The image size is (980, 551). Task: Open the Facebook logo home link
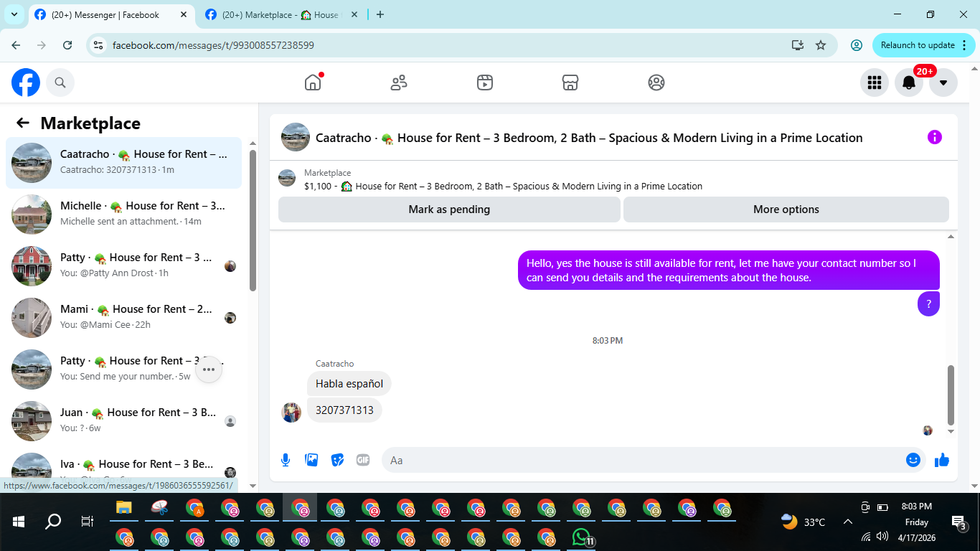click(26, 83)
